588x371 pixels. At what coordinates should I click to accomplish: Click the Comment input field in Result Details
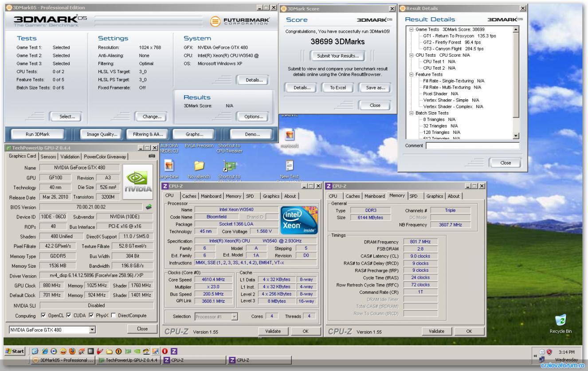click(472, 145)
